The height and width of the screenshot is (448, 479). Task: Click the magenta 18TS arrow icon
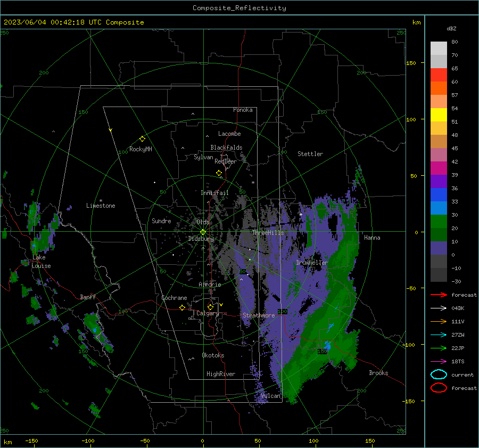[439, 362]
